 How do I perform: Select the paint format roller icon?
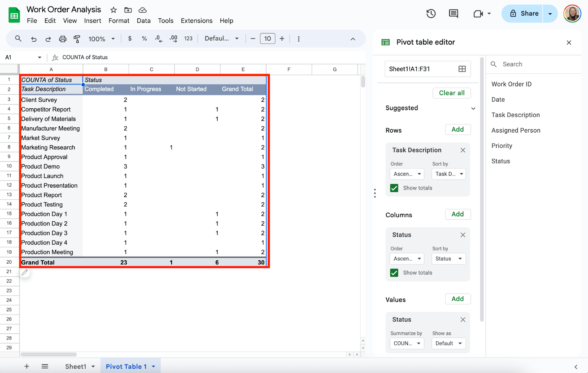pyautogui.click(x=77, y=39)
